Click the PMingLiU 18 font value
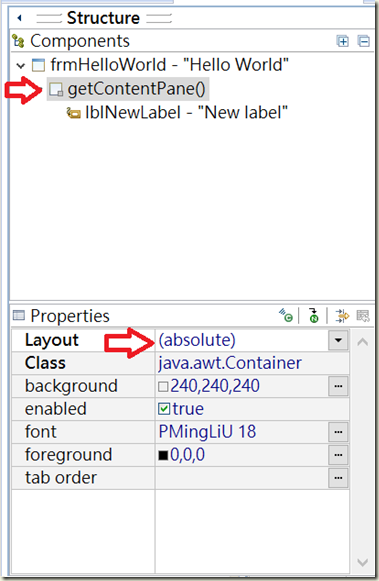The image size is (379, 581). click(x=207, y=432)
